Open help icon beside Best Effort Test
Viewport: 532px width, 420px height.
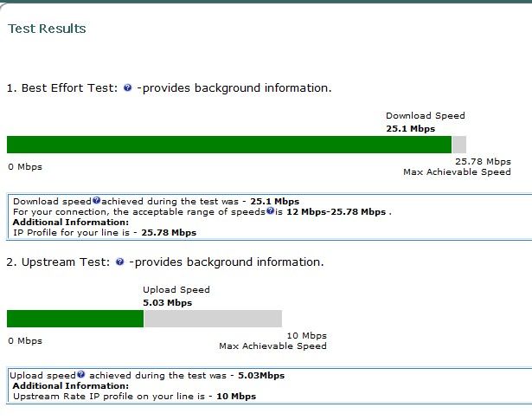coord(127,88)
